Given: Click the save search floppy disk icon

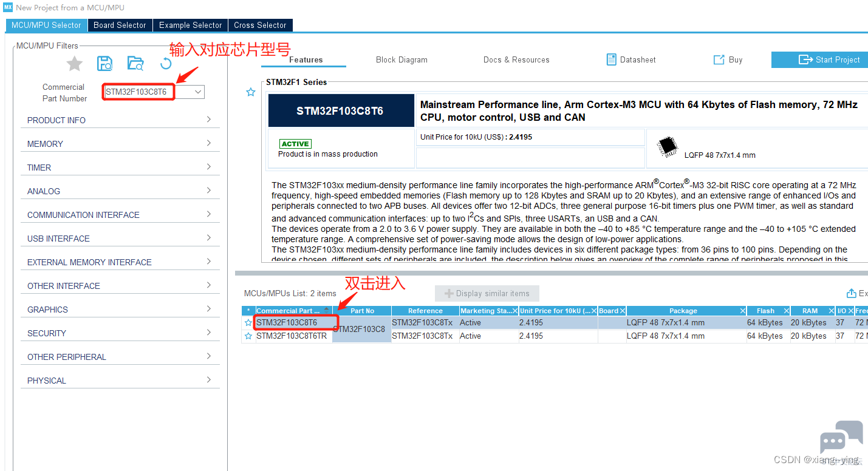Looking at the screenshot, I should (x=105, y=63).
